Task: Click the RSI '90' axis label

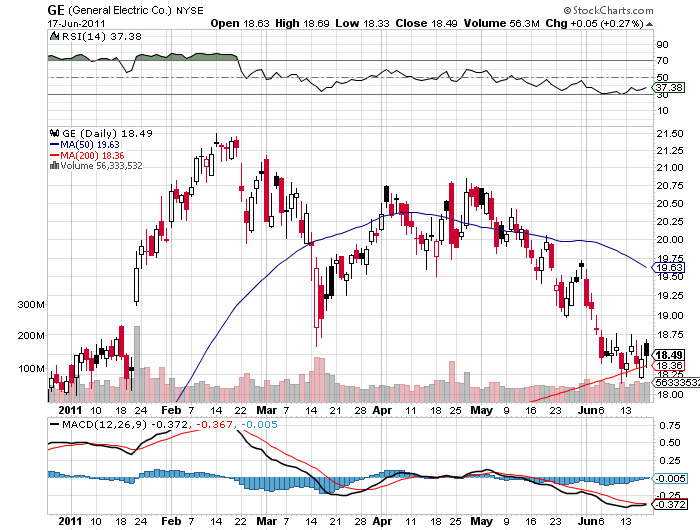Action: coord(662,45)
